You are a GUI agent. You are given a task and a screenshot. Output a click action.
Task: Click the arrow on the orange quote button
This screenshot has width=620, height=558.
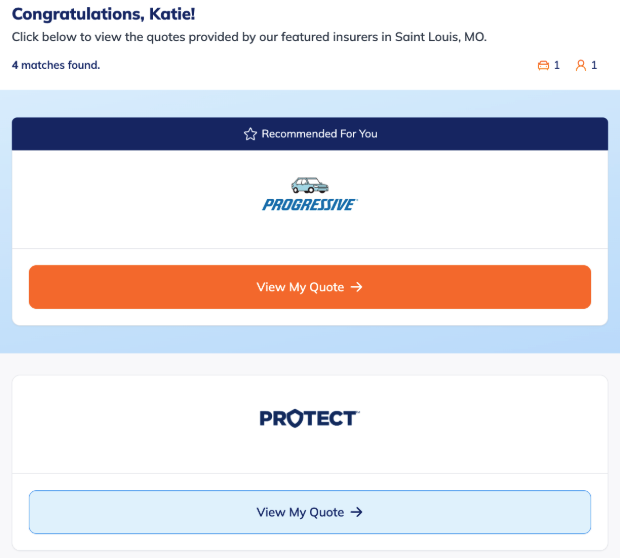[x=356, y=287]
